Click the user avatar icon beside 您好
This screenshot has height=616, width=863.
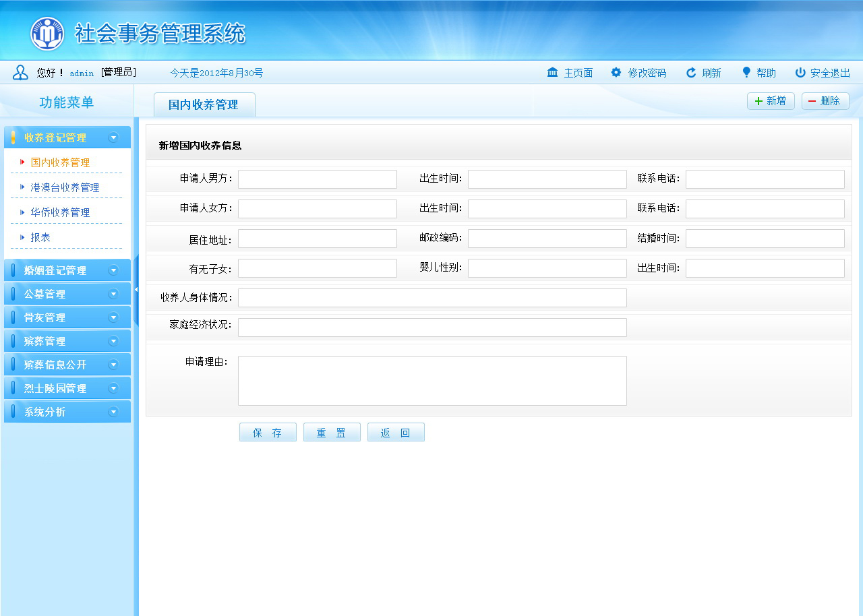click(20, 73)
